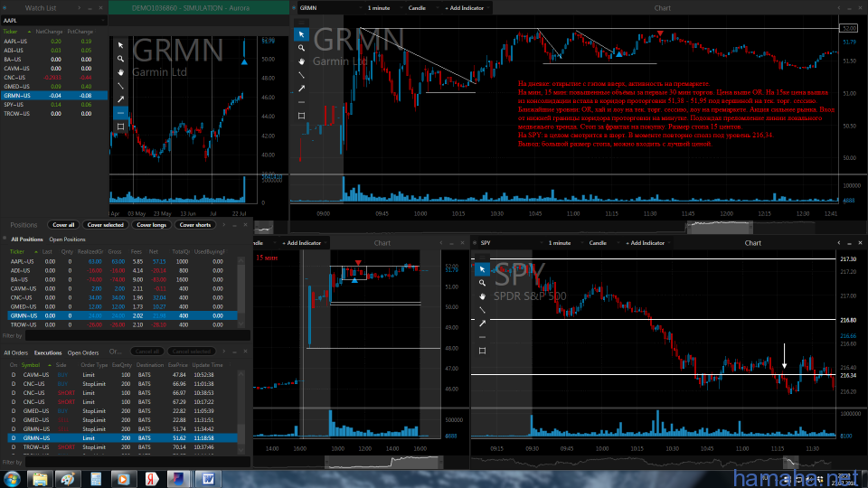Viewport: 868px width, 488px height.
Task: Select CAVM–US BUY order row
Action: coord(122,375)
